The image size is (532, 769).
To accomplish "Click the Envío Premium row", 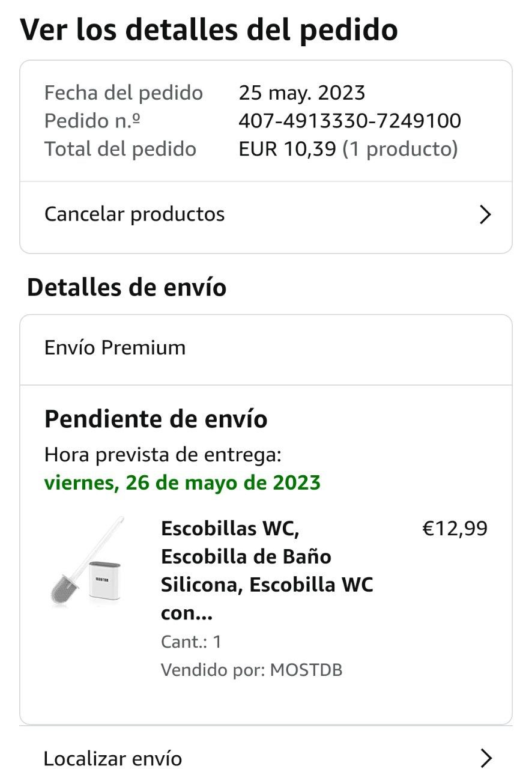I will point(115,348).
